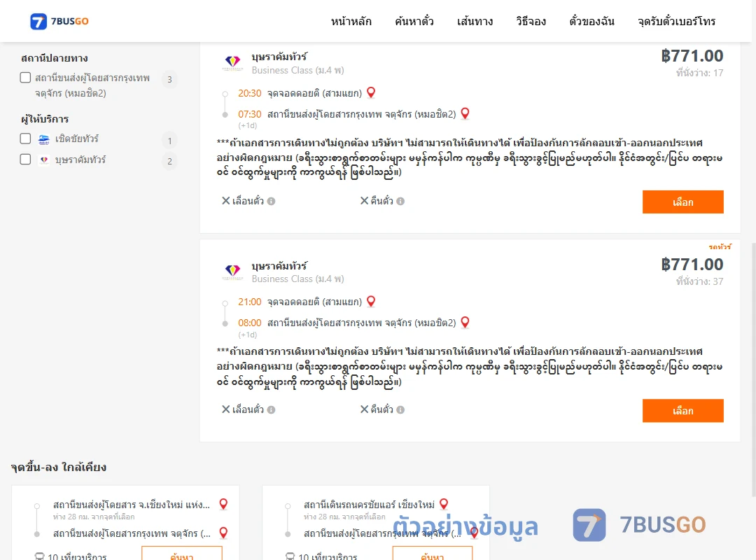The width and height of the screenshot is (756, 560).
Task: Check บุษราคัมทัวร์ operator filter
Action: [26, 160]
